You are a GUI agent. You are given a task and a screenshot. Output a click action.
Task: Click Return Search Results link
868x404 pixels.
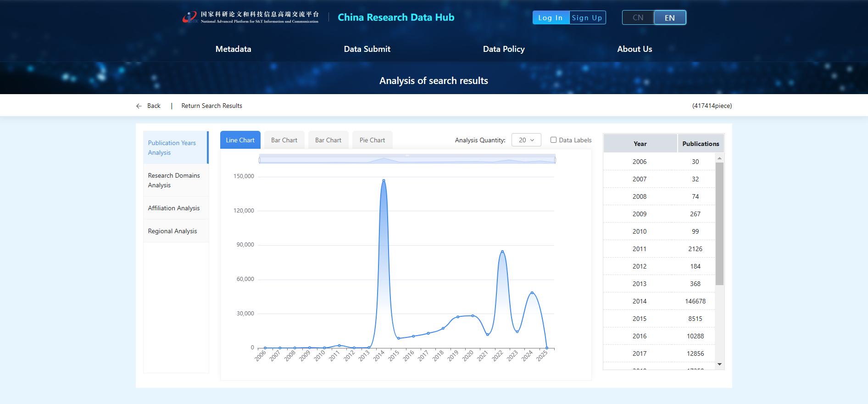pyautogui.click(x=211, y=106)
